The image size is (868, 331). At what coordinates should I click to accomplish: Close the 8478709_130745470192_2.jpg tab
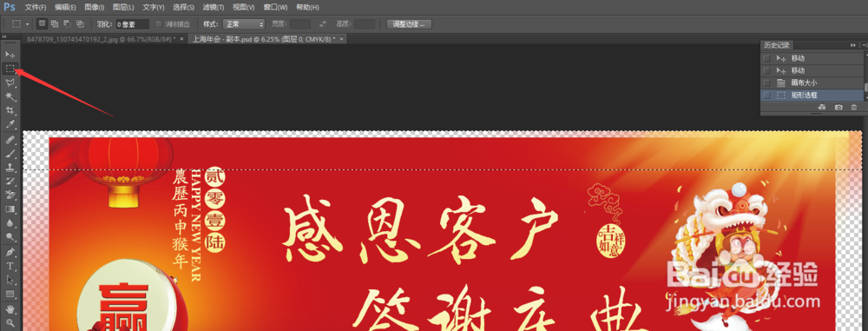[181, 39]
